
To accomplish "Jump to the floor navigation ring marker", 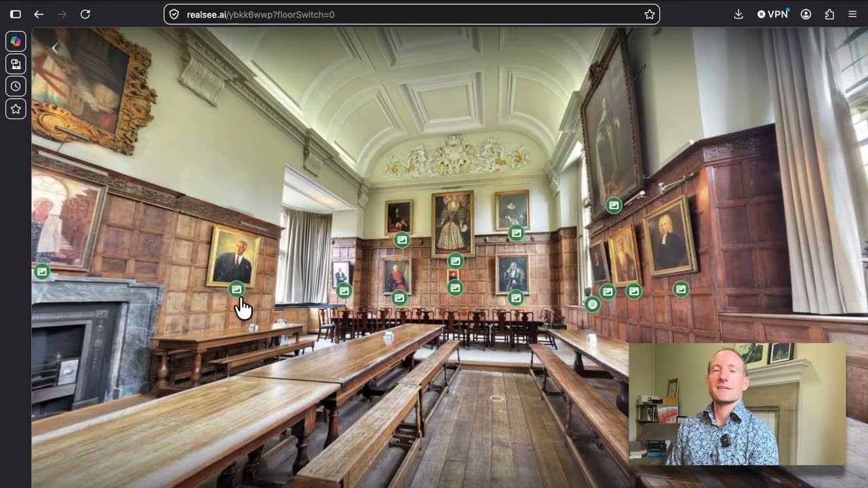I will pos(496,399).
